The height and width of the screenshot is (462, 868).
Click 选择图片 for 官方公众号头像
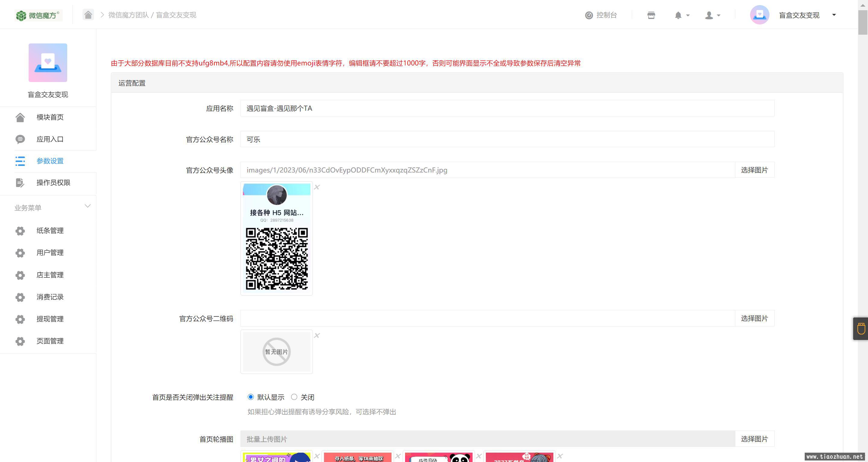[754, 170]
